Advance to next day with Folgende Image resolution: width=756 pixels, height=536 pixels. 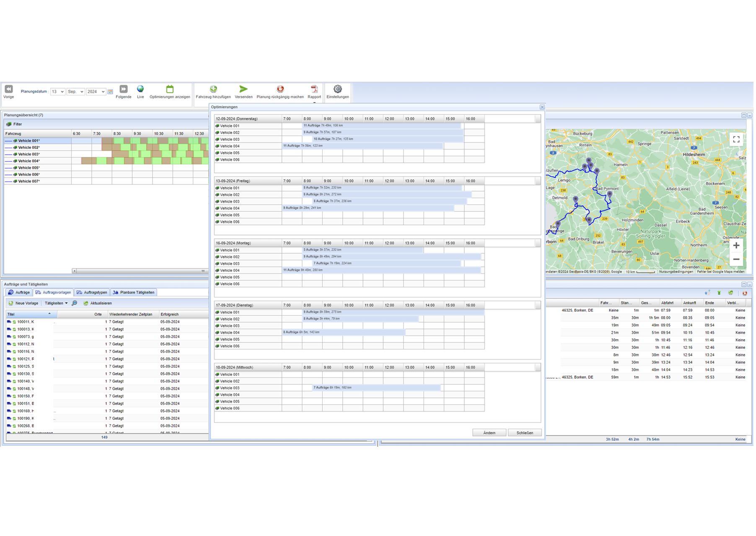tap(123, 92)
